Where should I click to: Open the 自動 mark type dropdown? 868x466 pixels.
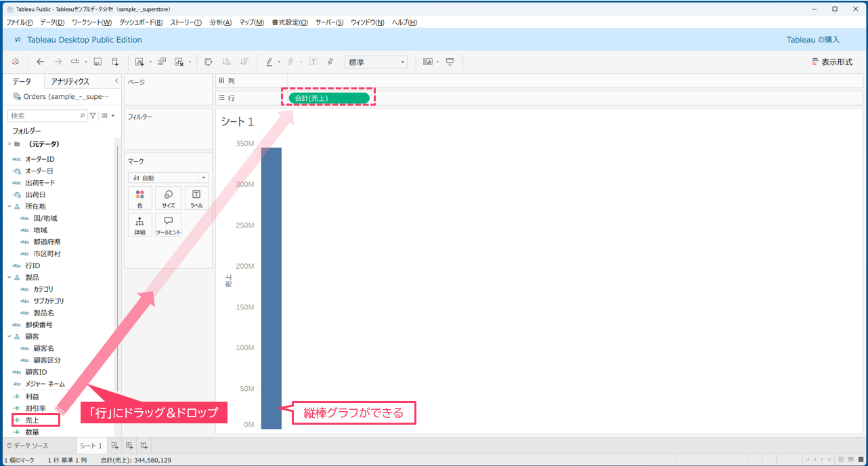[169, 177]
